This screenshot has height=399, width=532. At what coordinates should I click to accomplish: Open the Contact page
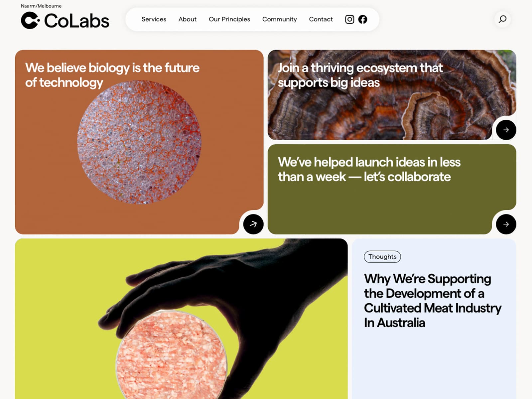[321, 19]
